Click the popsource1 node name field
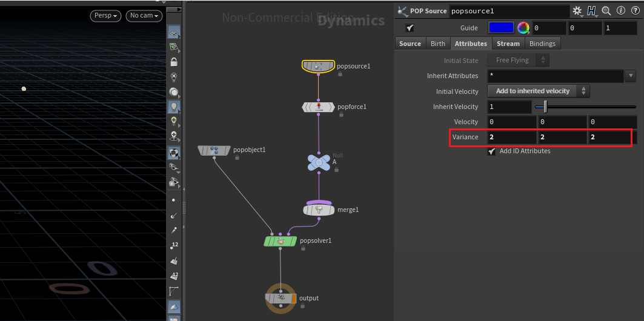This screenshot has height=321, width=644. [510, 11]
